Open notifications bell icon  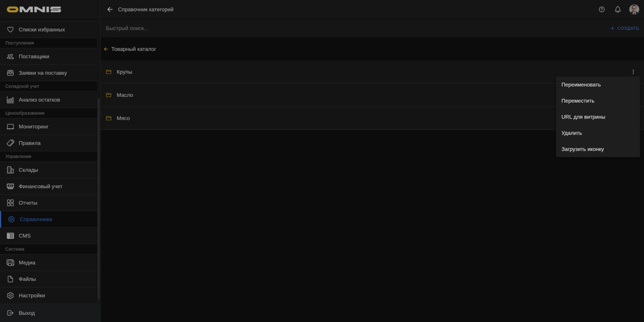(x=618, y=9)
